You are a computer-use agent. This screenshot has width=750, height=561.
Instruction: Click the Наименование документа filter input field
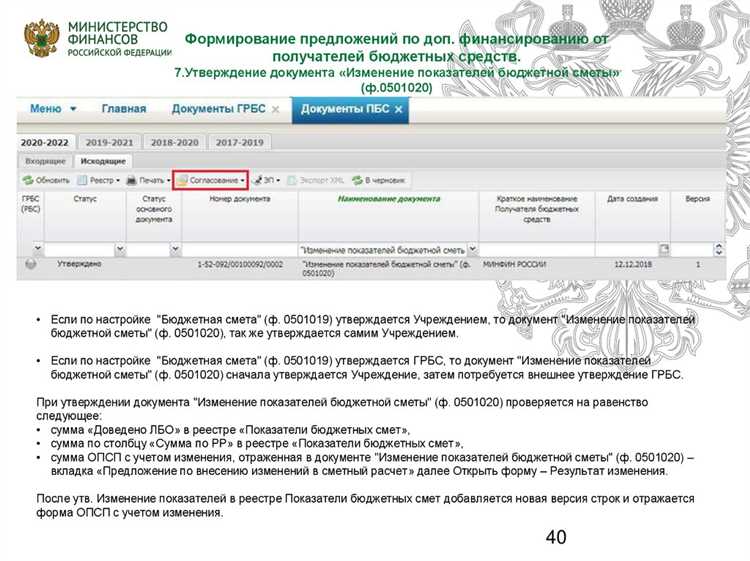click(382, 249)
